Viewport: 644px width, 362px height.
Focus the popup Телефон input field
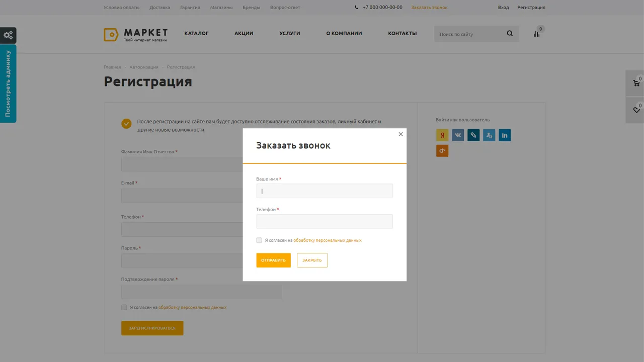325,221
